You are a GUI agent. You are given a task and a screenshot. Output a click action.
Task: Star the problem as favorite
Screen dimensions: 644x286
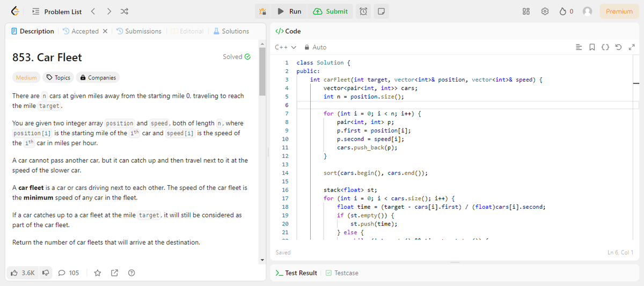[x=98, y=273]
